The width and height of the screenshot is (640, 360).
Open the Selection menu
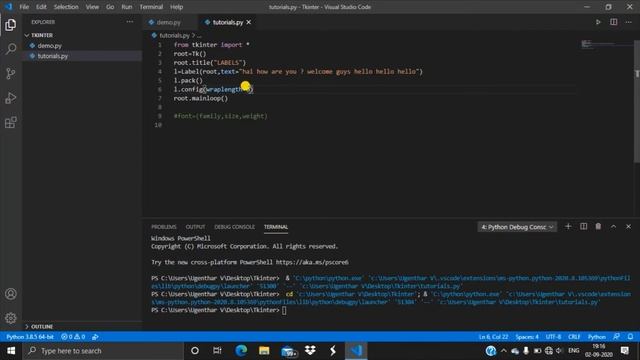[x=66, y=7]
